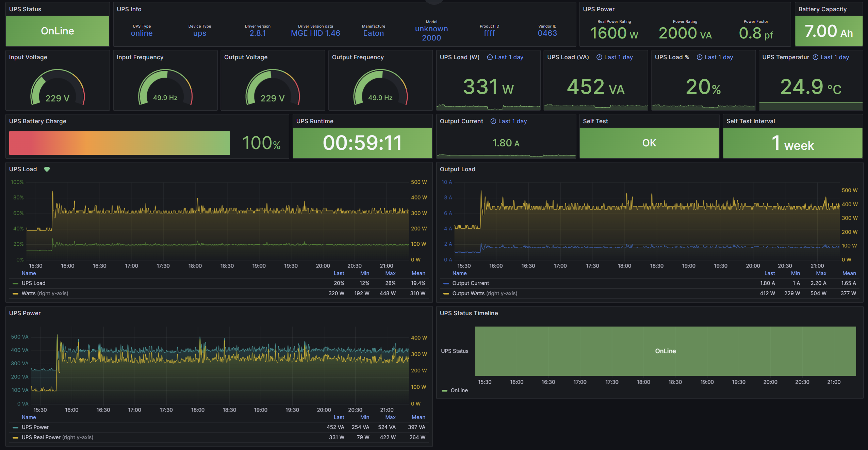Click the time override clock icon in UPS Load % panel

(700, 57)
